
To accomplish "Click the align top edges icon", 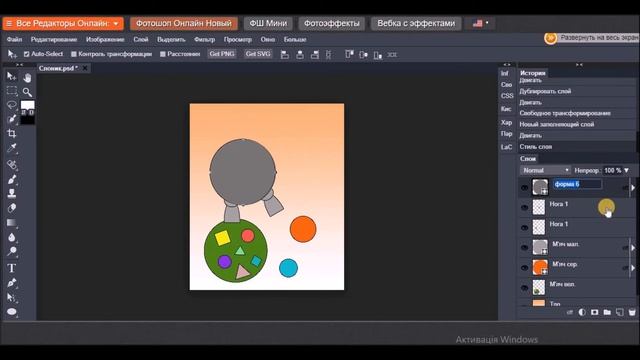I will (349, 55).
